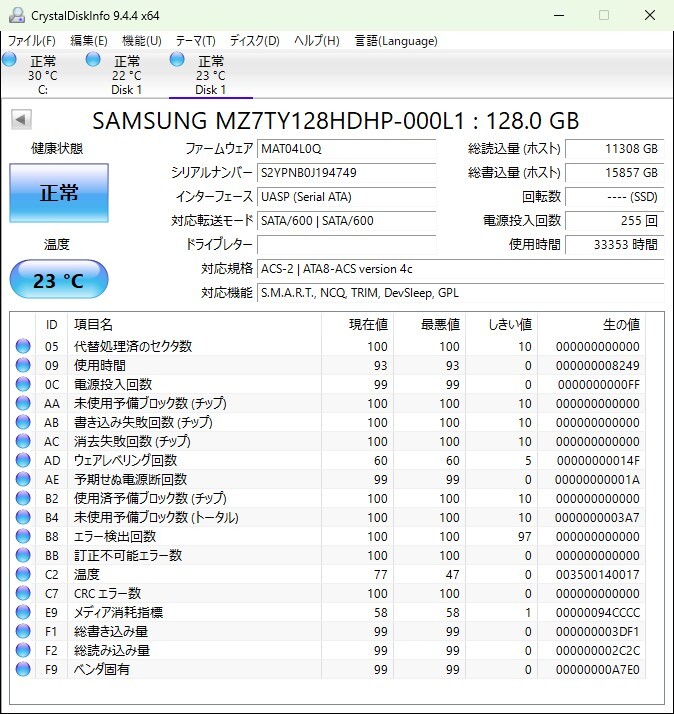The image size is (674, 714).
Task: Click status orb for attribute AA
Action: pos(23,403)
